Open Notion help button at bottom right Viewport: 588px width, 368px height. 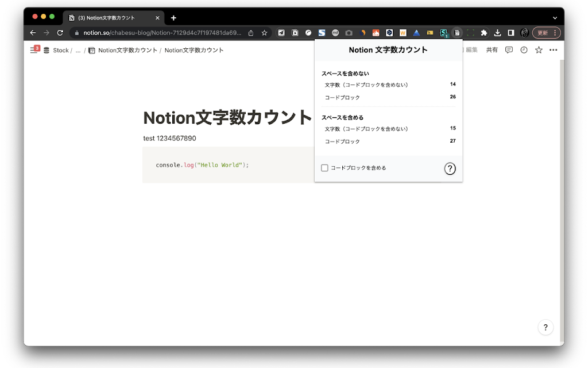pyautogui.click(x=546, y=327)
